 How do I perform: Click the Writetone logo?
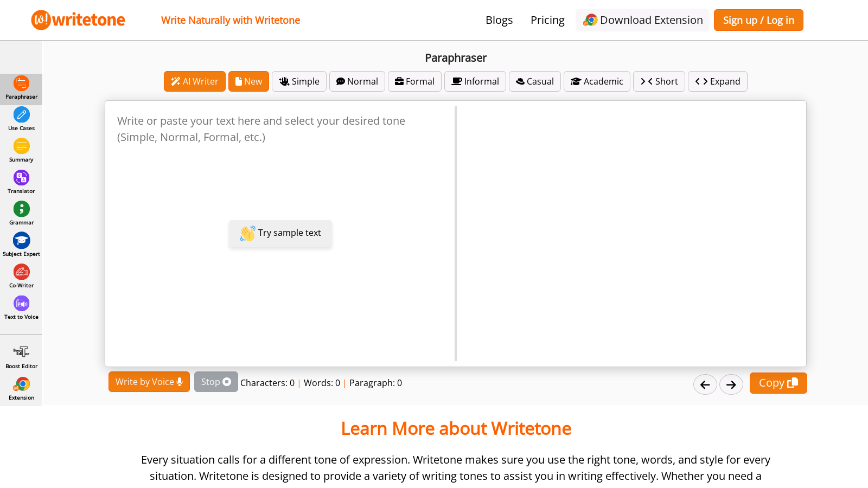(x=78, y=20)
